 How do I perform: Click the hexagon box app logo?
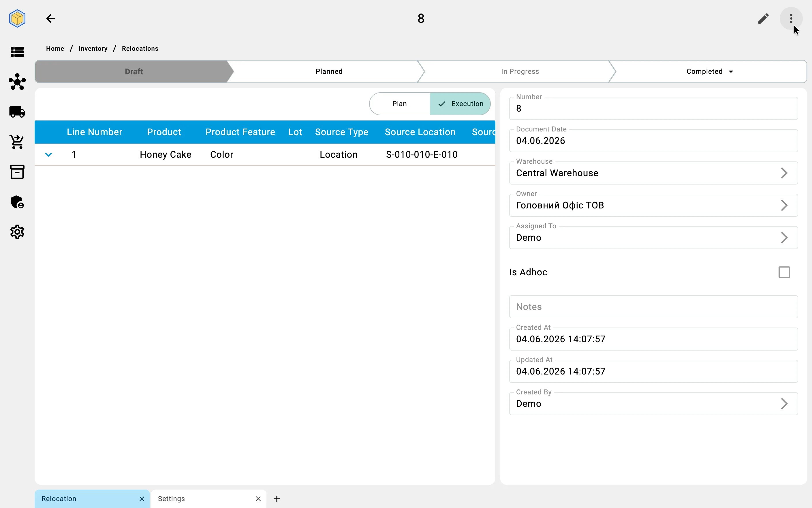[x=17, y=18]
